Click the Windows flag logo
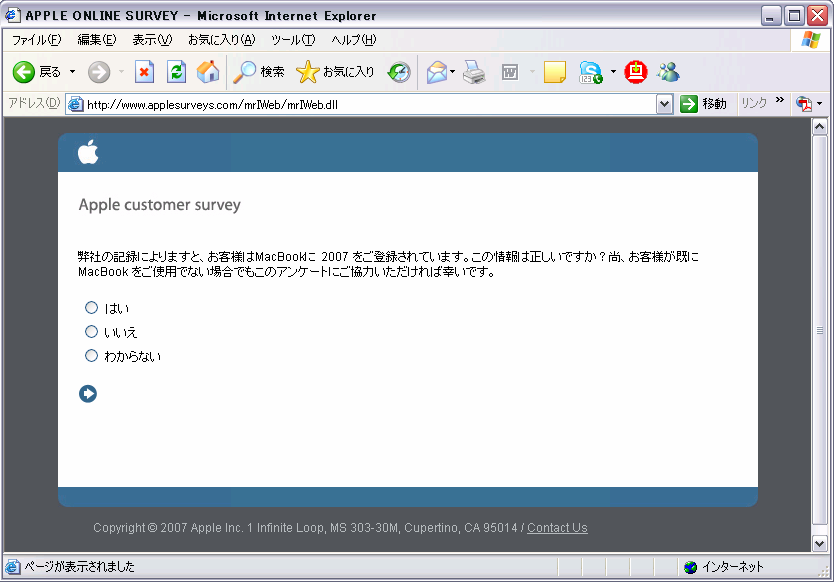835x583 pixels. click(x=811, y=40)
